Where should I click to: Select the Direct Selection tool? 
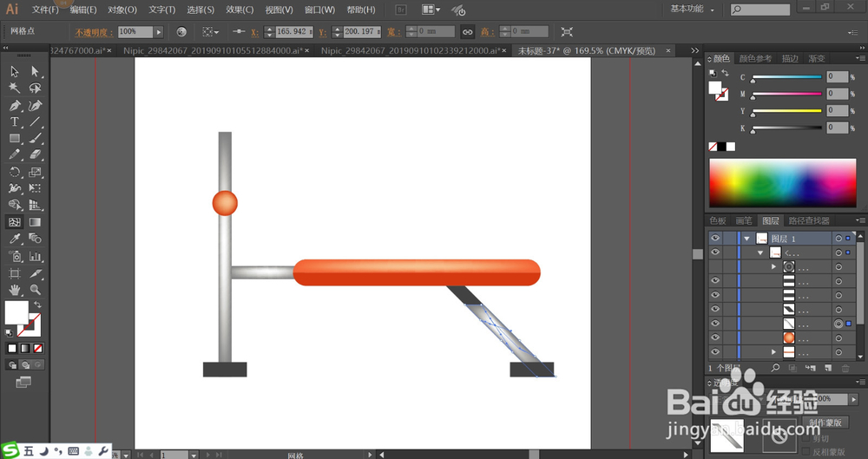coord(35,71)
